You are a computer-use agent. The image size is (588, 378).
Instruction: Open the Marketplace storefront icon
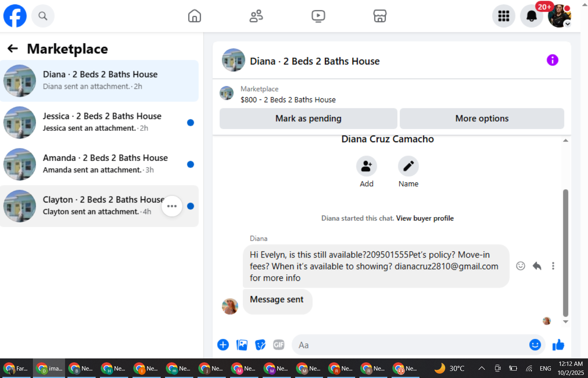[x=380, y=16]
